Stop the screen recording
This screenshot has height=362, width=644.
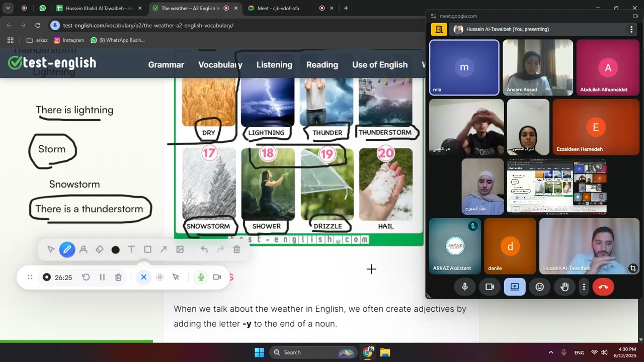(47, 277)
